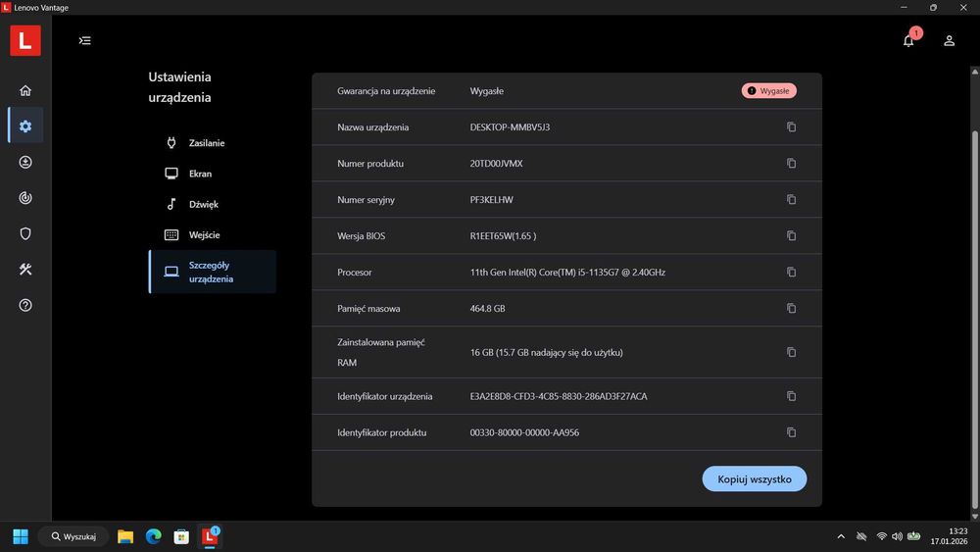Image resolution: width=980 pixels, height=552 pixels.
Task: Open the Ekran settings section
Action: 213,174
